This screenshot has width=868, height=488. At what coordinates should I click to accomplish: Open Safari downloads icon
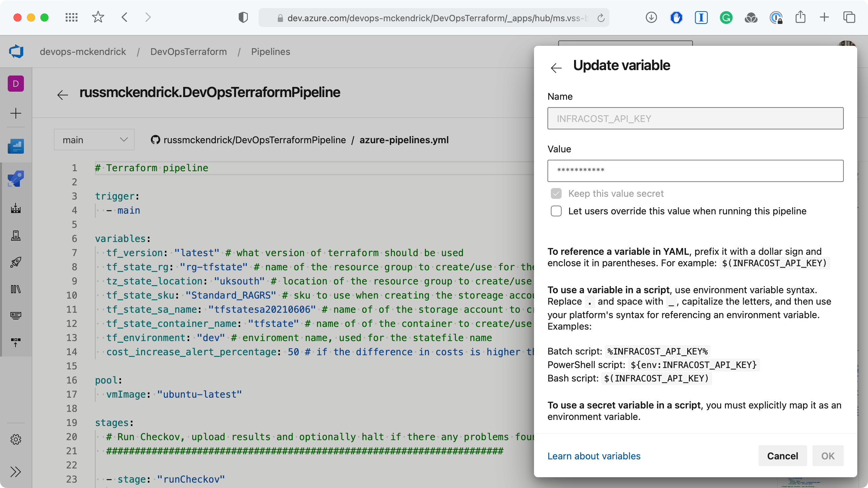click(x=652, y=17)
